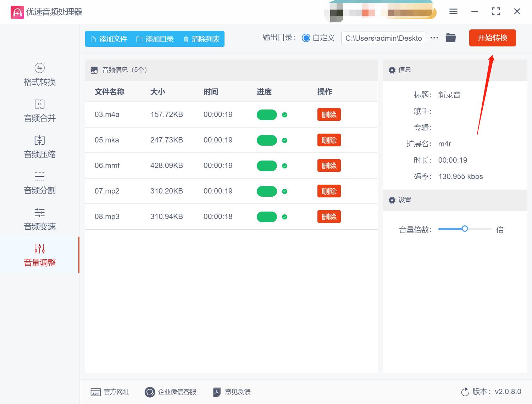Viewport: 532px width, 404px height.
Task: Delete 06.mmf using its 删除 button
Action: (x=329, y=165)
